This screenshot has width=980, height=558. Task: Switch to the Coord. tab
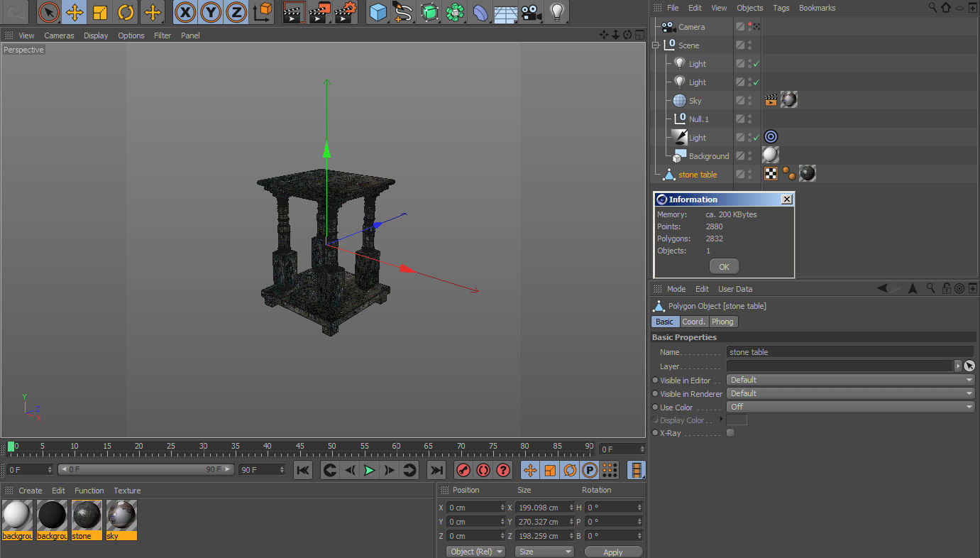pos(693,322)
